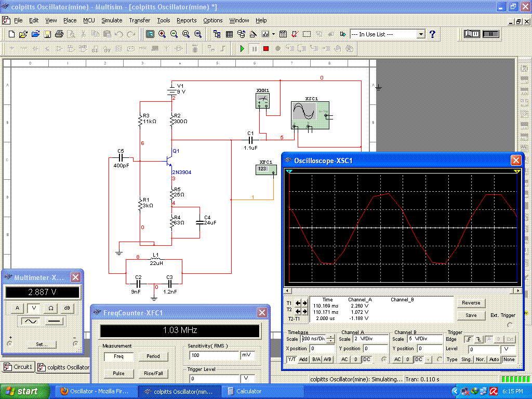Open the MCU menu
This screenshot has height=399, width=532.
89,20
